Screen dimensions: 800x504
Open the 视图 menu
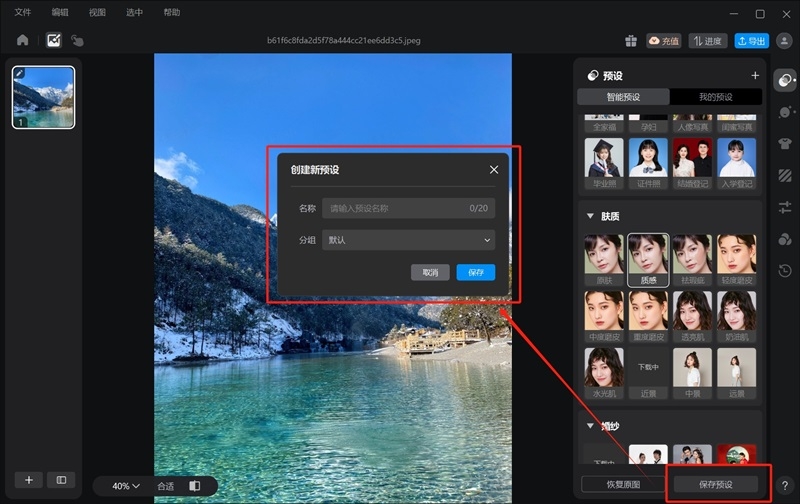tap(97, 12)
